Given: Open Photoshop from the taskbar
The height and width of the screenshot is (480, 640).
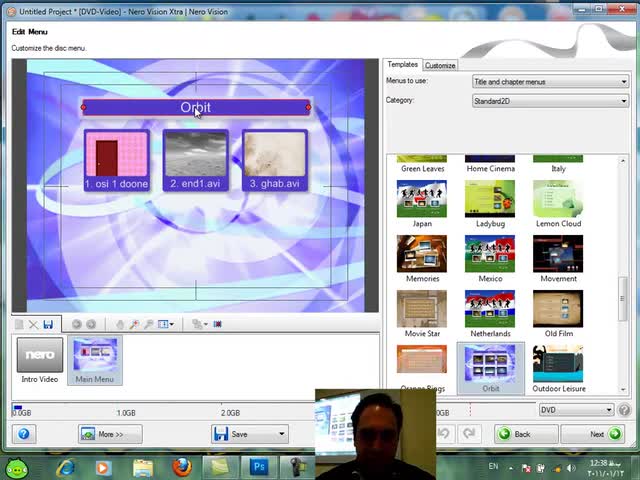Looking at the screenshot, I should click(x=259, y=467).
